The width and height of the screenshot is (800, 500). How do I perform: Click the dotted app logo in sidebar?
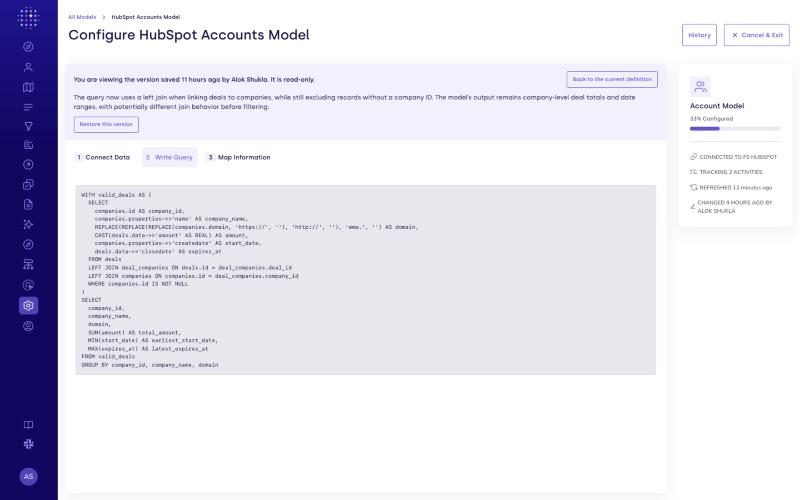[x=28, y=18]
